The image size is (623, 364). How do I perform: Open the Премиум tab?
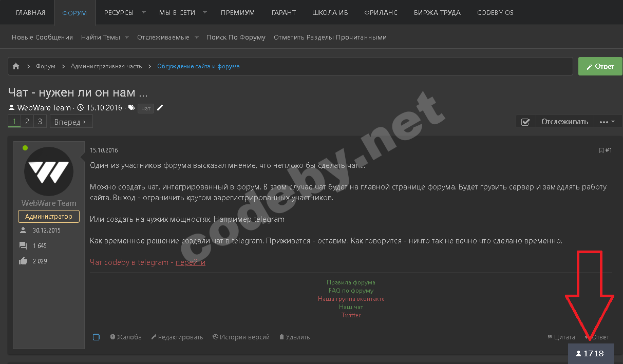(238, 12)
